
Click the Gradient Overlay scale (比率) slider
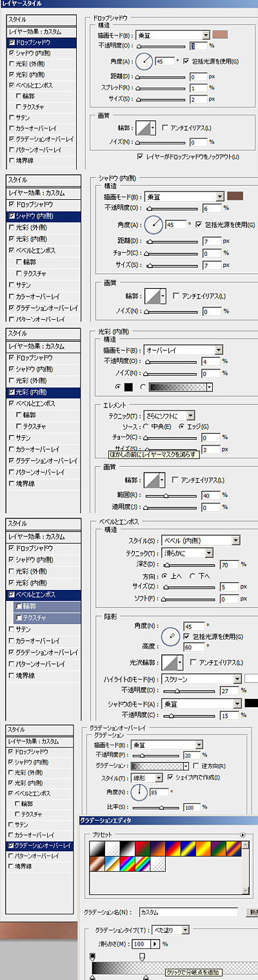pos(156,808)
